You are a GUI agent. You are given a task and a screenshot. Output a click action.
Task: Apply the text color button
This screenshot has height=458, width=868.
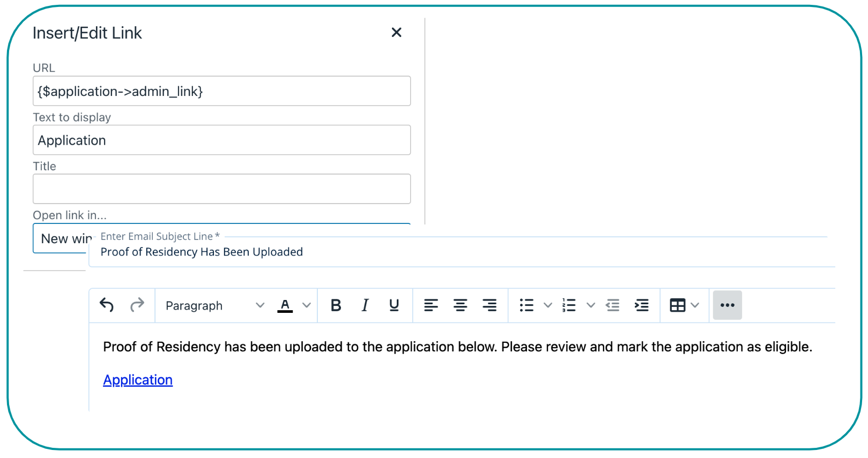tap(285, 305)
